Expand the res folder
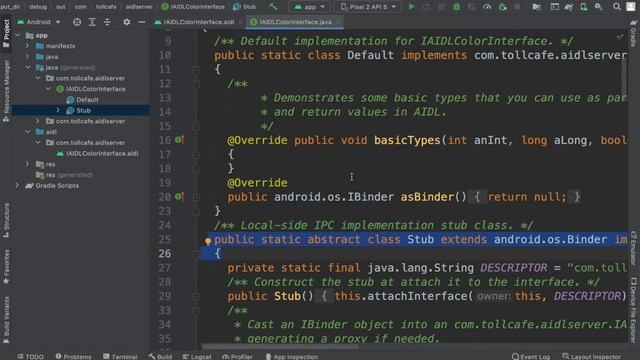 click(x=28, y=164)
